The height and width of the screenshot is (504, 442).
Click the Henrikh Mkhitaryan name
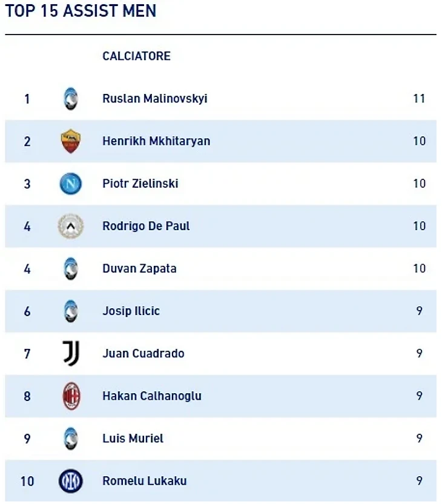point(156,141)
